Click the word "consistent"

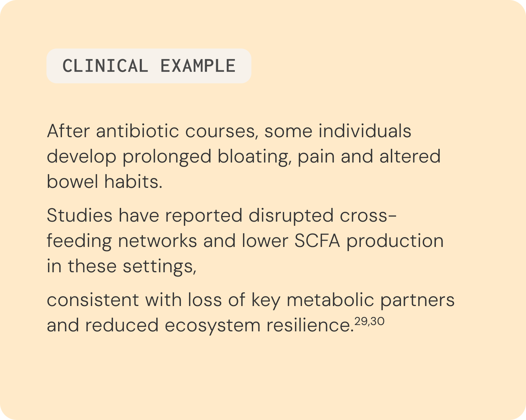coord(93,300)
